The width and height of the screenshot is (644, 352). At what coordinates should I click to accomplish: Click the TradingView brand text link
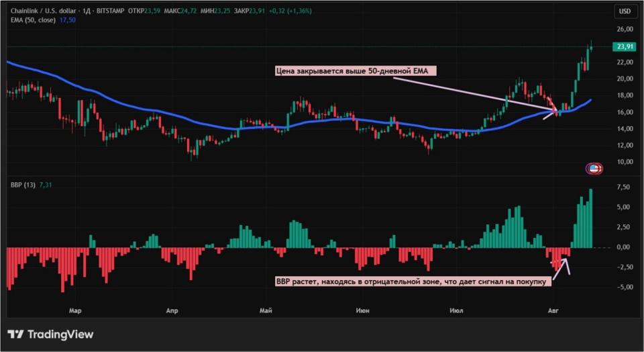(60, 335)
